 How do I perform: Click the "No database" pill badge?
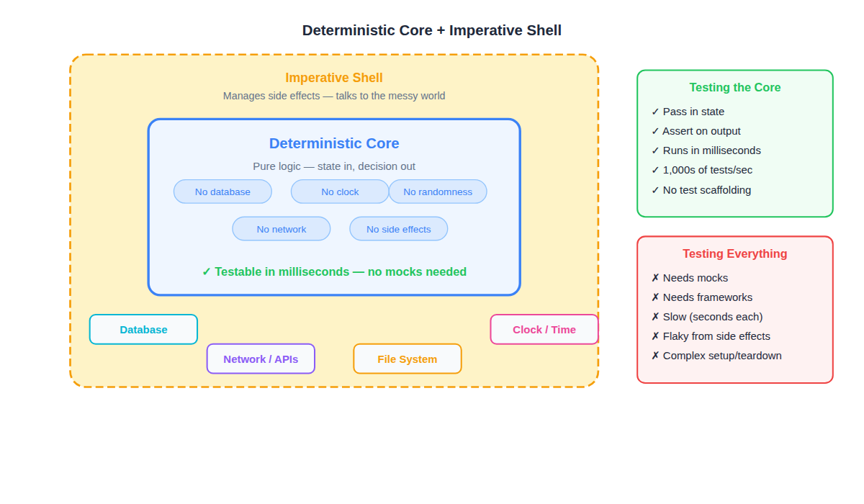(x=222, y=192)
